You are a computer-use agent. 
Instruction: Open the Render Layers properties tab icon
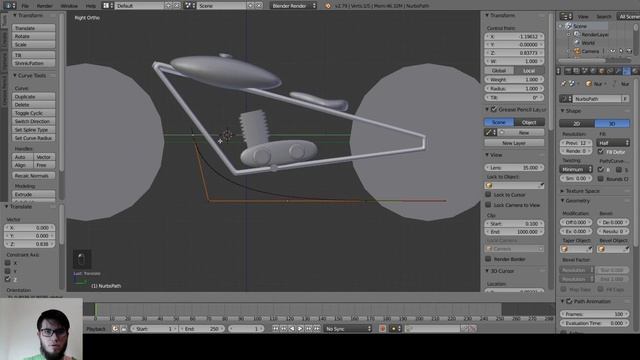576,71
